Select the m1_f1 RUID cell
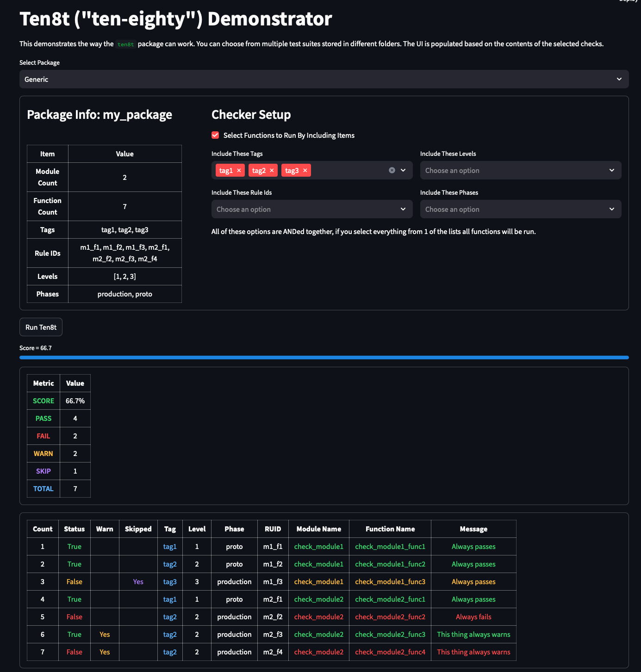Viewport: 641px width, 672px height. coord(273,547)
